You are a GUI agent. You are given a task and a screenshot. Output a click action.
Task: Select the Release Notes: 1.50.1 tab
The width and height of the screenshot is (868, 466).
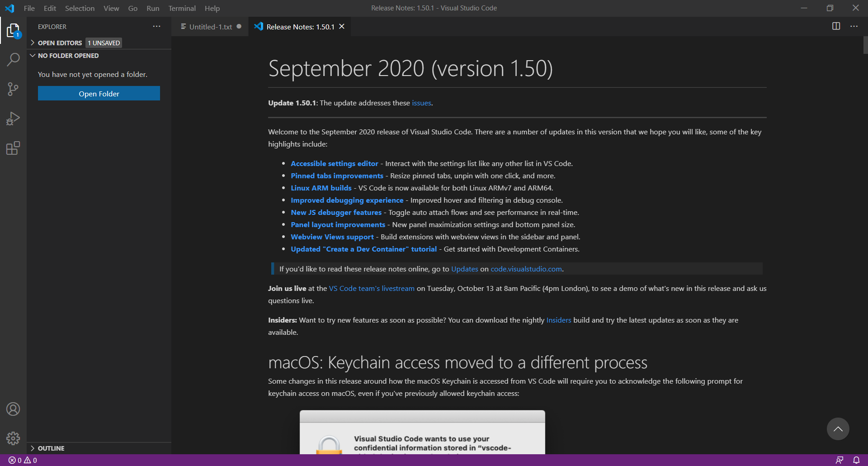[x=300, y=27]
